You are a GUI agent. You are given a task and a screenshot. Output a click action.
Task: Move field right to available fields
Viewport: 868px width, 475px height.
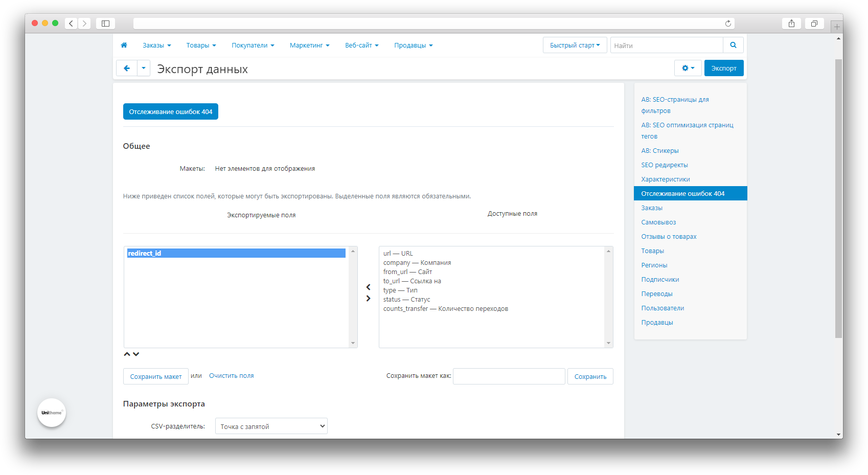tap(368, 298)
